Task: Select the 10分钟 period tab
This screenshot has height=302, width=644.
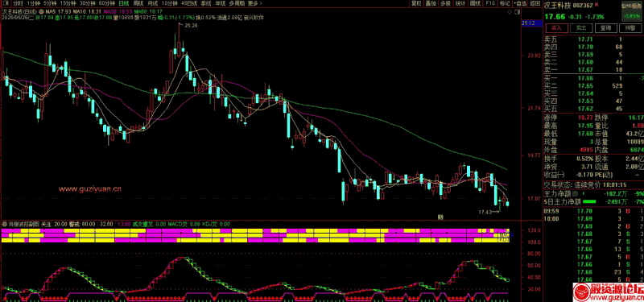Action: pyautogui.click(x=170, y=3)
